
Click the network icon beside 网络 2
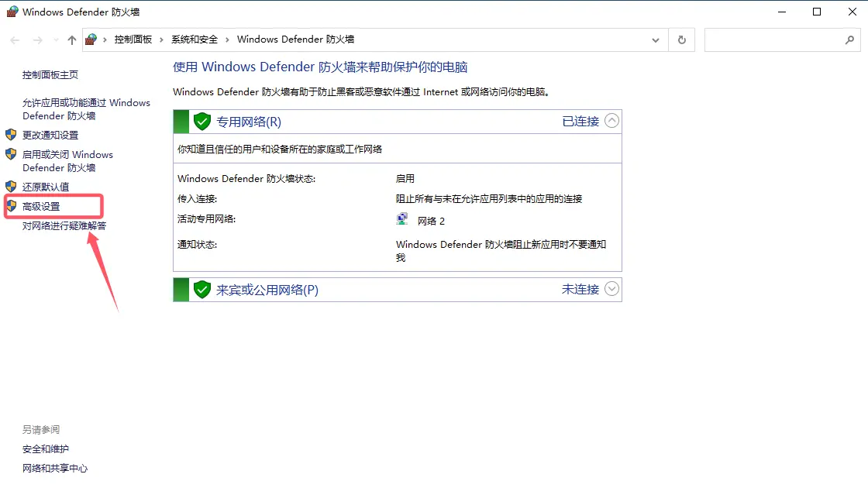click(x=402, y=219)
